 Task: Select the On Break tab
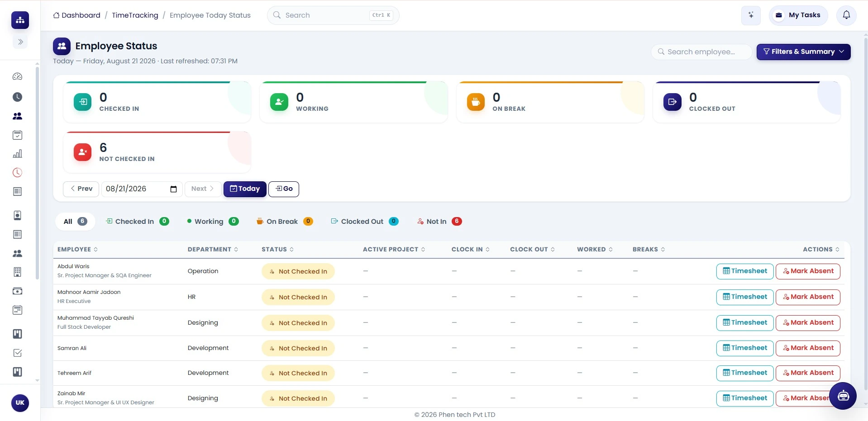click(x=285, y=222)
